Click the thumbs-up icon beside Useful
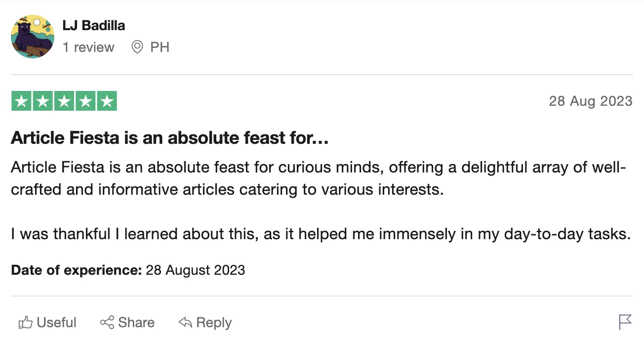This screenshot has height=341, width=644. click(25, 323)
